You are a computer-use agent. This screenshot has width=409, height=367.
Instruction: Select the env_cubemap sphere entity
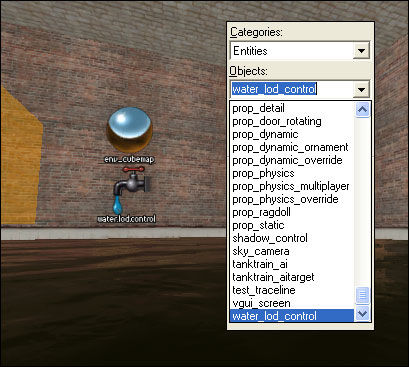129,129
